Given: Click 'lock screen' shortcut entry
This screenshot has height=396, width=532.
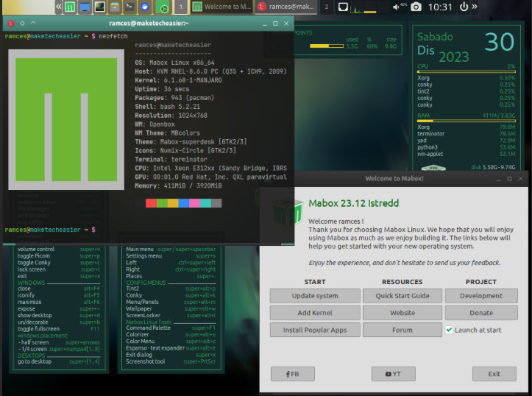Looking at the screenshot, I should coord(59,269).
